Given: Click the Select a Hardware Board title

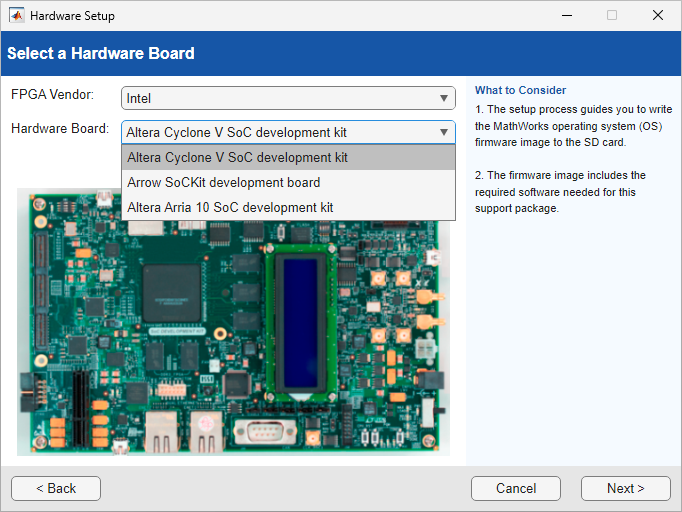Looking at the screenshot, I should [x=101, y=53].
